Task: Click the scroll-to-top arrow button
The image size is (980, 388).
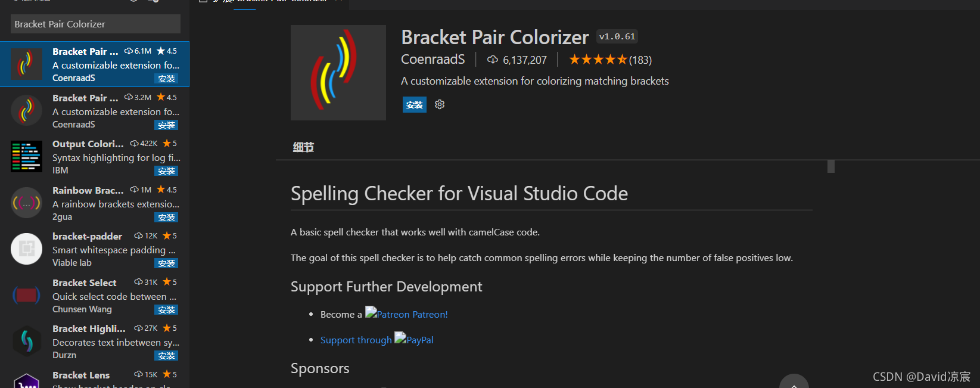Action: (x=794, y=381)
